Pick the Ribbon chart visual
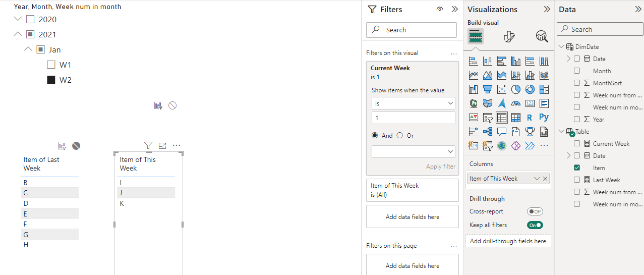Screen dimensions: 644x275 [544, 75]
